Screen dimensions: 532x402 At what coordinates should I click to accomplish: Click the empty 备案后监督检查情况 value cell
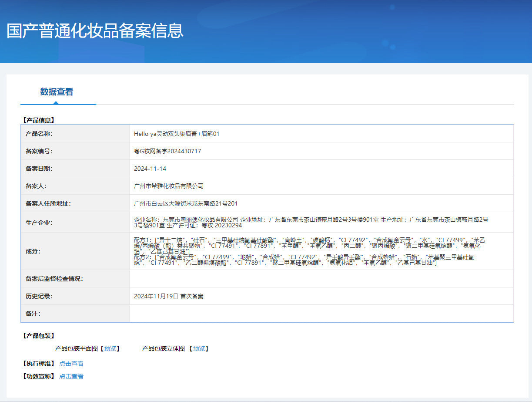pos(321,279)
